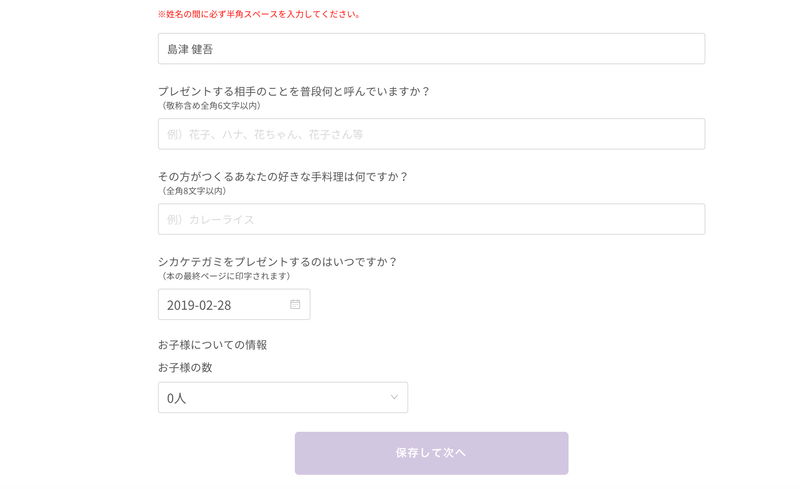Click the お子様についての情報 section heading
800x489 pixels.
click(212, 344)
